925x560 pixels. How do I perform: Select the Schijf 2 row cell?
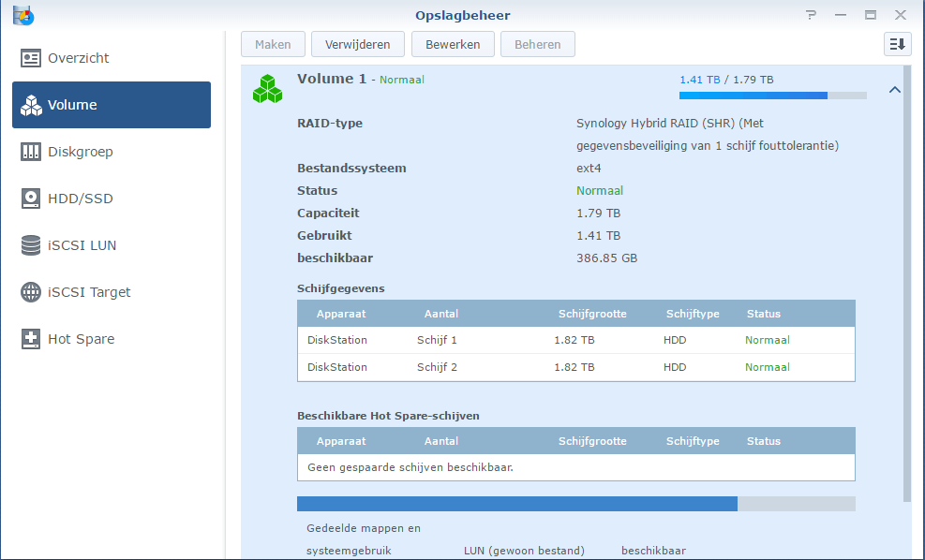tap(437, 367)
